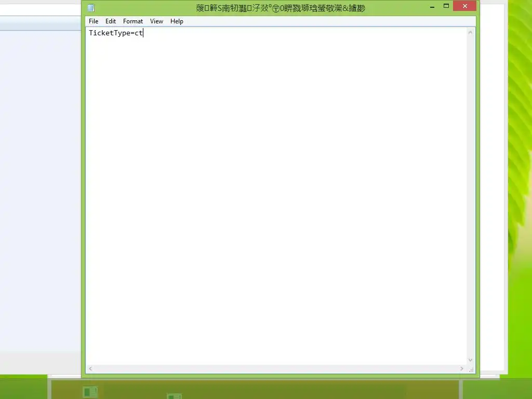Maximize the Notepad window
Screen dimensions: 532x399
coord(446,6)
